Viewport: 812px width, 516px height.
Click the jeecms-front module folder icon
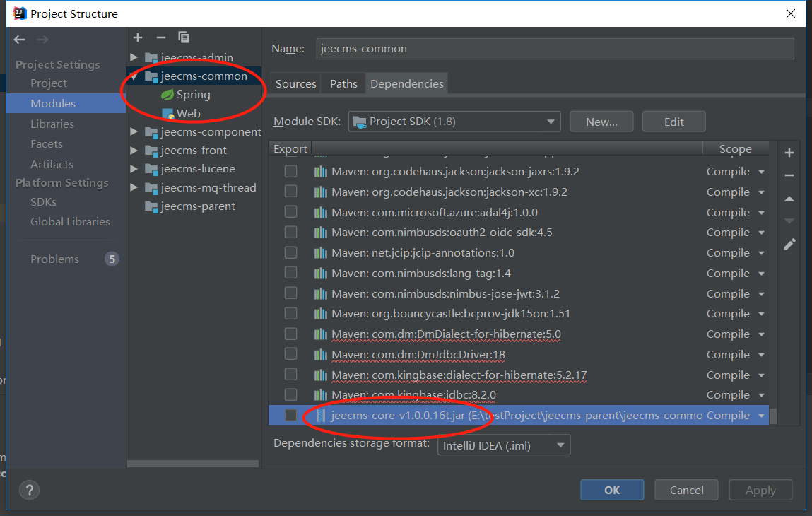[151, 151]
